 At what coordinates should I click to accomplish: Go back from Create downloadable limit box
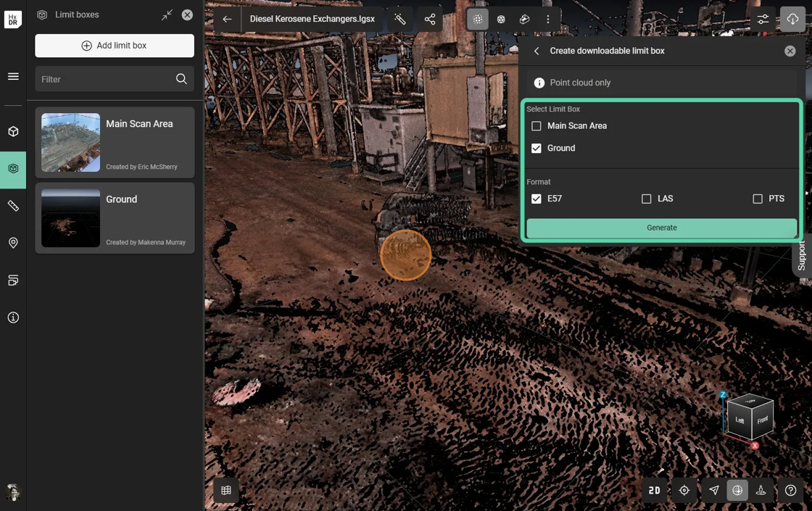536,51
